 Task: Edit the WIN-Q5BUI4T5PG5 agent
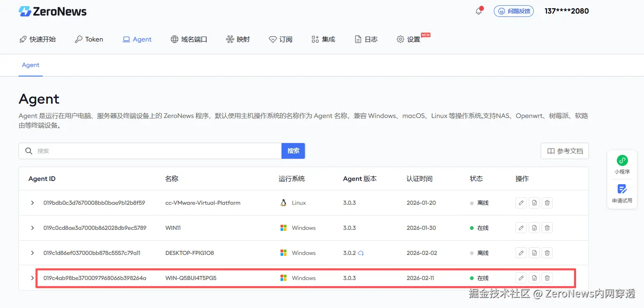(x=521, y=278)
